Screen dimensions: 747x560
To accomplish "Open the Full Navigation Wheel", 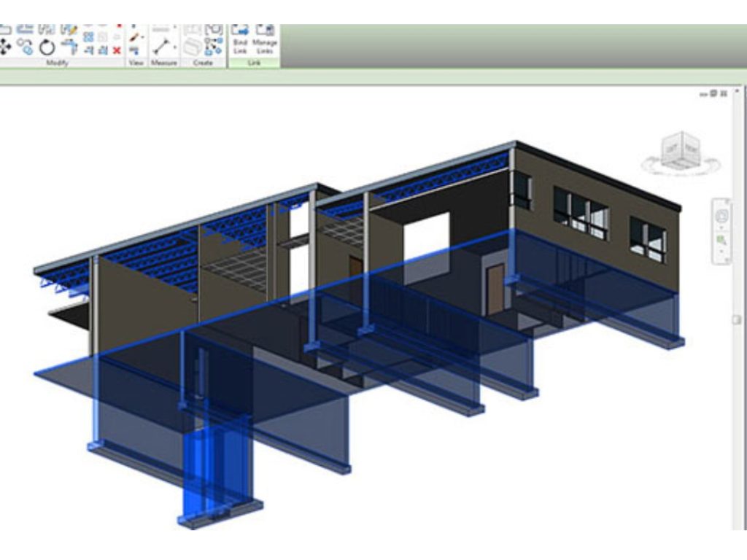I will tap(722, 216).
